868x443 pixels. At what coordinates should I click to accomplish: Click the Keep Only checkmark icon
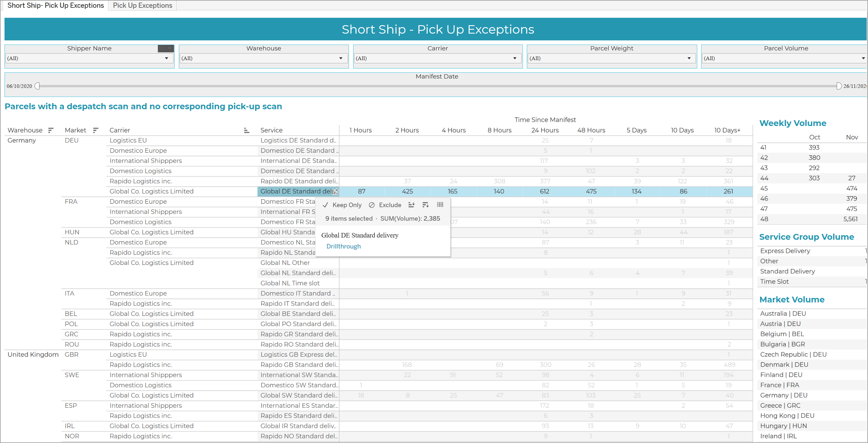click(x=325, y=205)
